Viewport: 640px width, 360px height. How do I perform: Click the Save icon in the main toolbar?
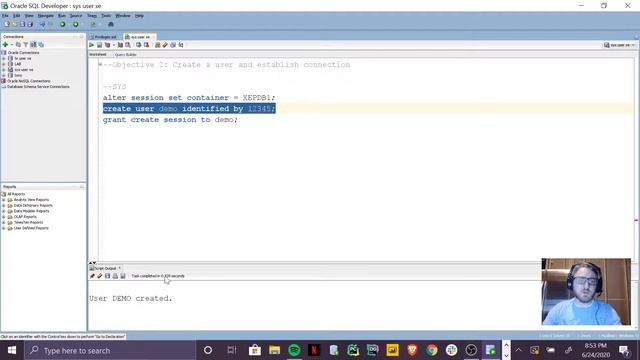tap(22, 24)
